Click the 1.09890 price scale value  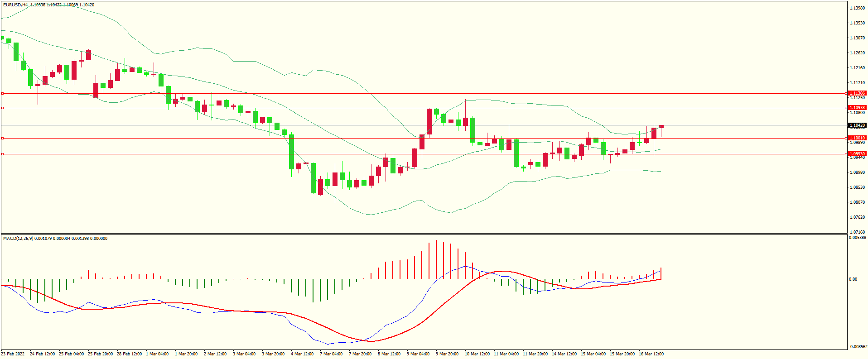(857, 143)
